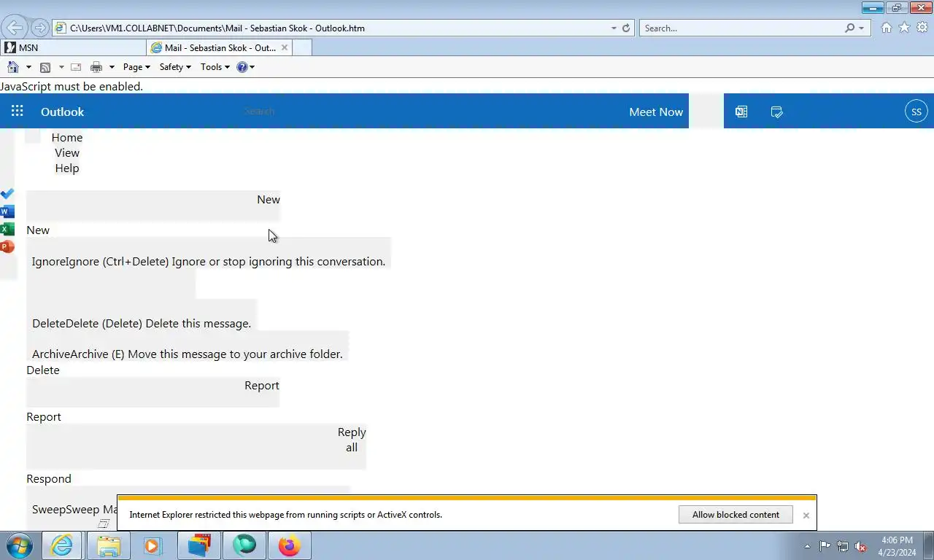Switch to the MSN tab
The width and height of the screenshot is (934, 560).
pos(73,47)
